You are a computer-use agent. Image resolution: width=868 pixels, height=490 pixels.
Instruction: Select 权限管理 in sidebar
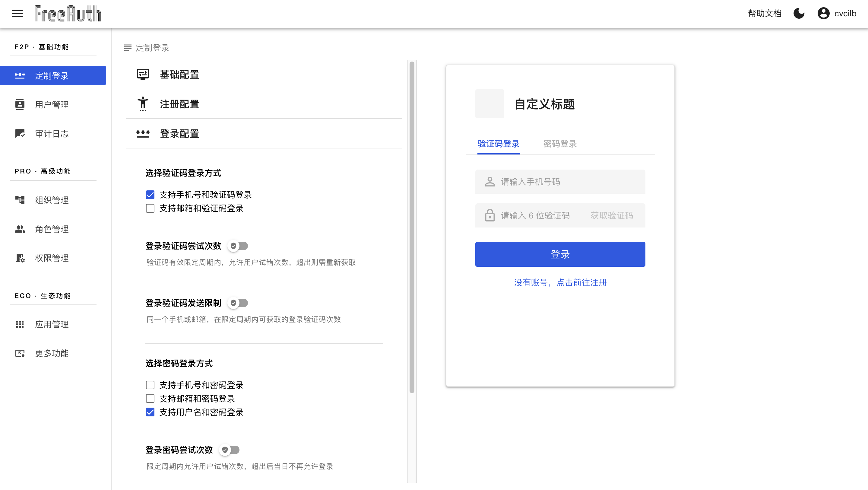tap(53, 258)
